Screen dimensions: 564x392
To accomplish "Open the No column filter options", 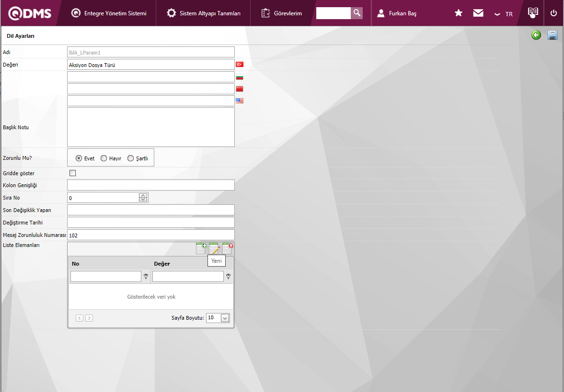I will point(146,276).
